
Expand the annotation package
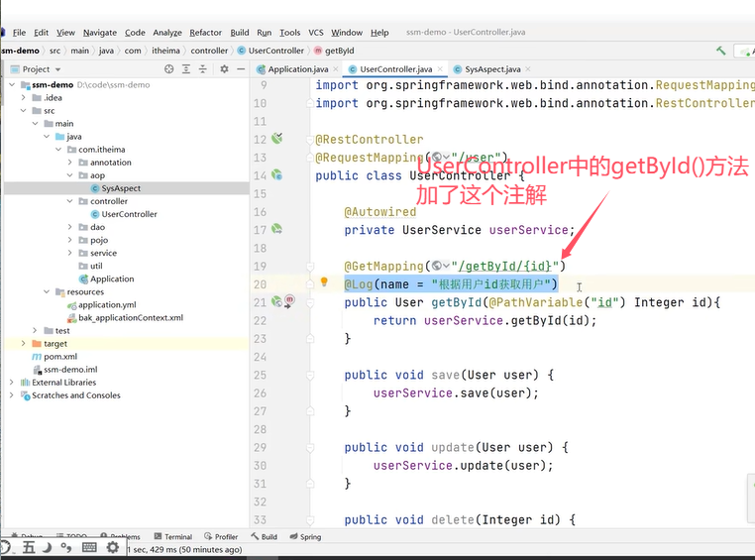pyautogui.click(x=69, y=163)
